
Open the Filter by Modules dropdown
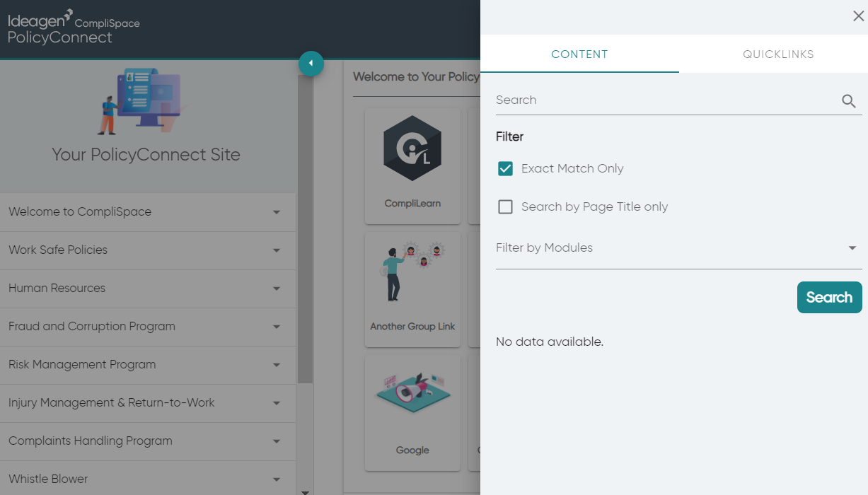point(678,248)
